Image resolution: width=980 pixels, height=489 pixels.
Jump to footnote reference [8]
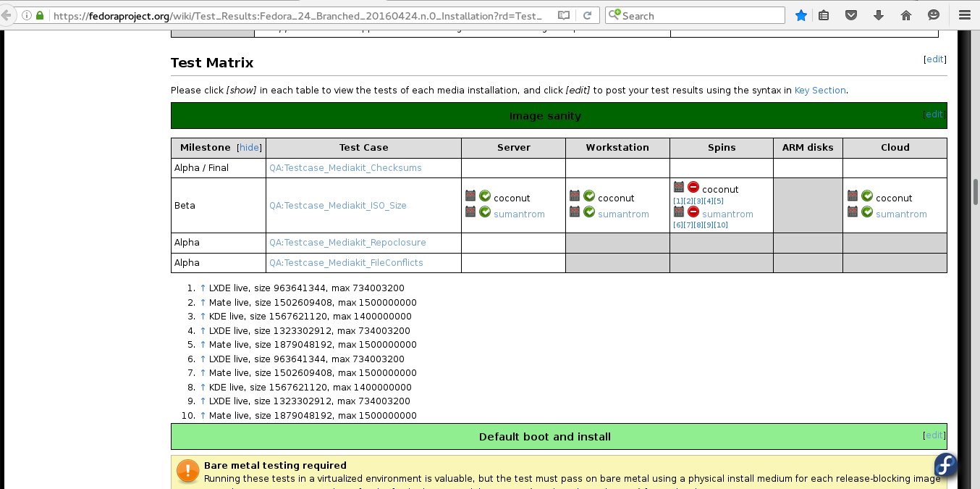(698, 225)
